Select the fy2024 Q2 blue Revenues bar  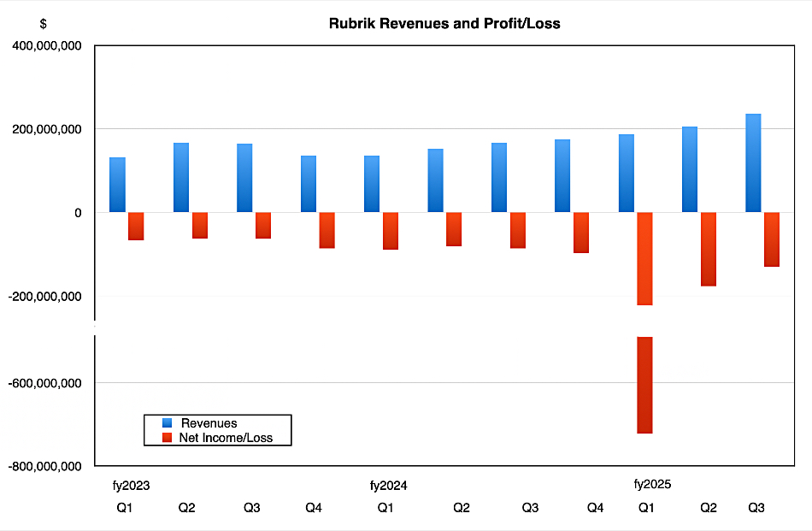436,180
